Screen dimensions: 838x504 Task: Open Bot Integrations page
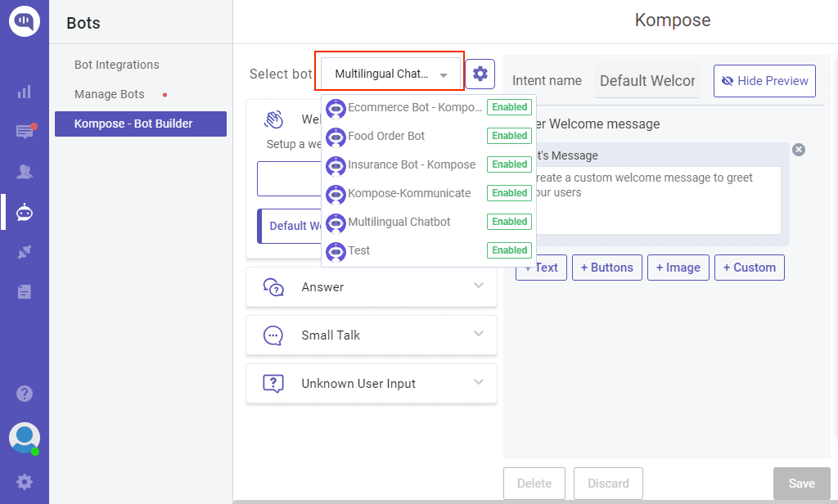coord(116,65)
